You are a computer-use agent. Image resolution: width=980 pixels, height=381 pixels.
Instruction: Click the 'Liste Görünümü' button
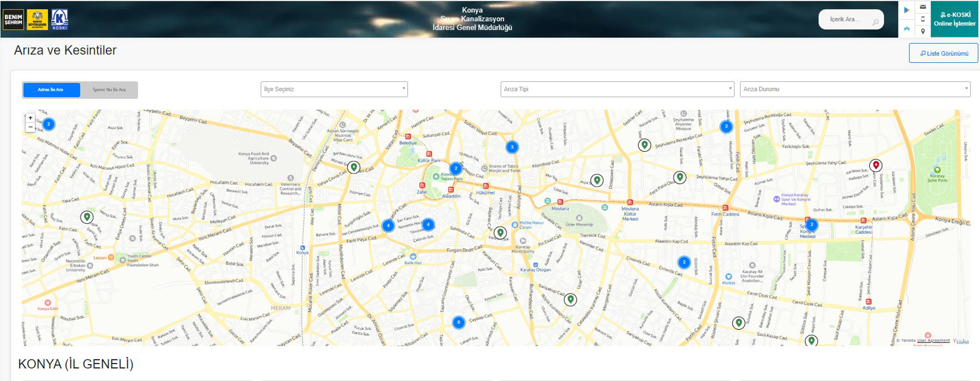[x=944, y=53]
